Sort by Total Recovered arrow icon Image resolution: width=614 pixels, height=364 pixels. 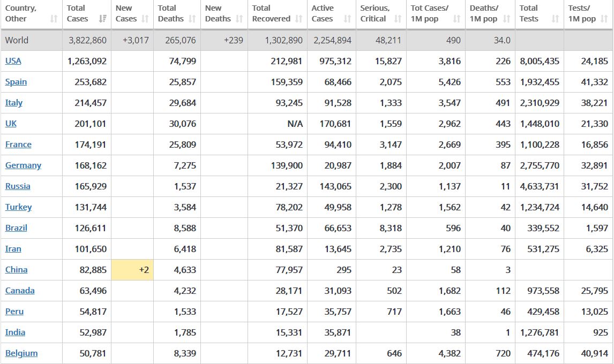(x=298, y=19)
